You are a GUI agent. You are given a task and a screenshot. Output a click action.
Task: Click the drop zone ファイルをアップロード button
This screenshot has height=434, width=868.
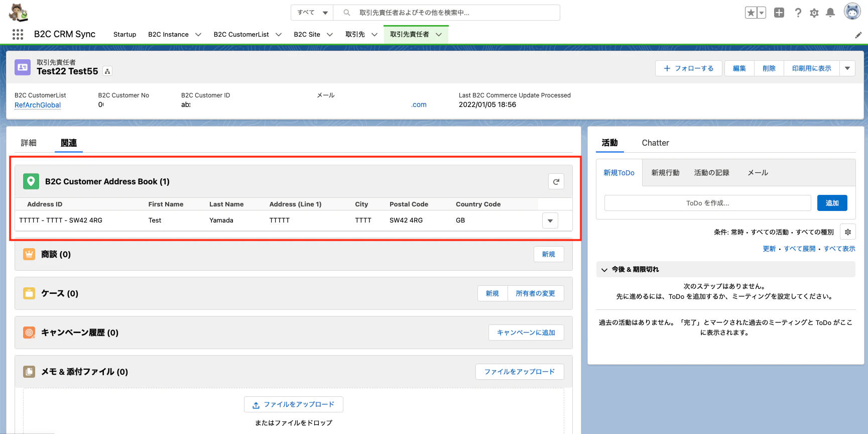[x=293, y=404]
